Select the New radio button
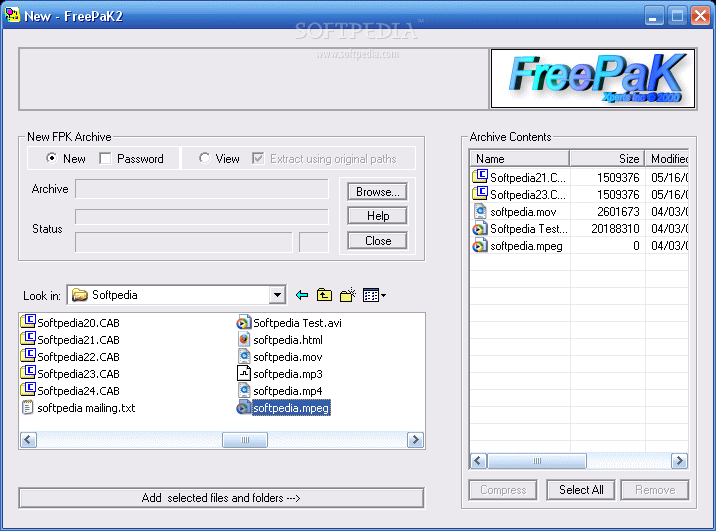Image resolution: width=716 pixels, height=531 pixels. point(52,158)
